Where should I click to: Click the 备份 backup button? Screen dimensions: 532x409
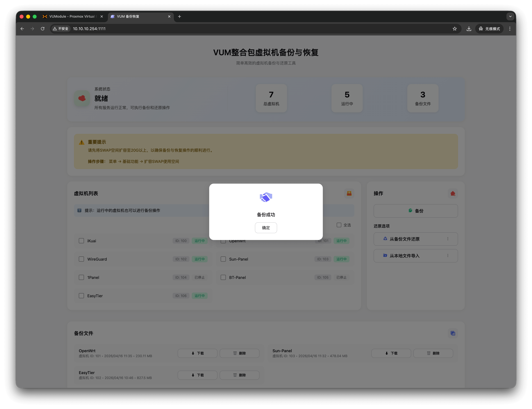[x=416, y=211]
